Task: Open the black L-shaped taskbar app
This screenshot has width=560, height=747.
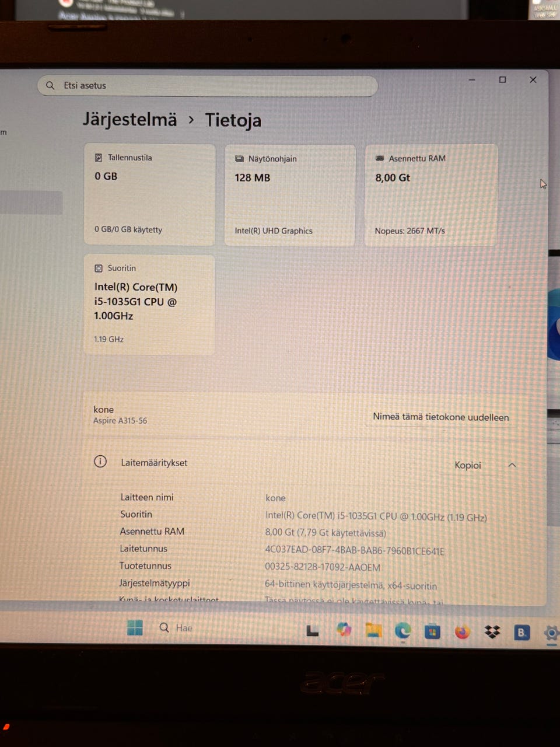Action: (313, 630)
